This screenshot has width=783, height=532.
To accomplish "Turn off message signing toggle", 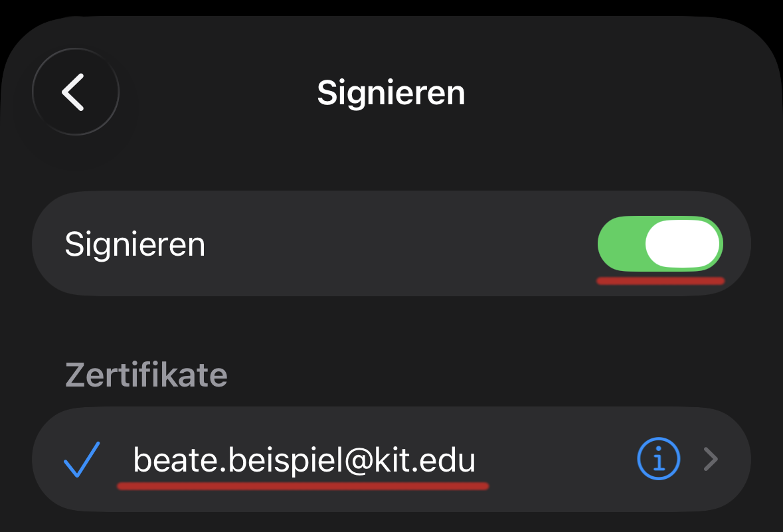I will click(660, 244).
